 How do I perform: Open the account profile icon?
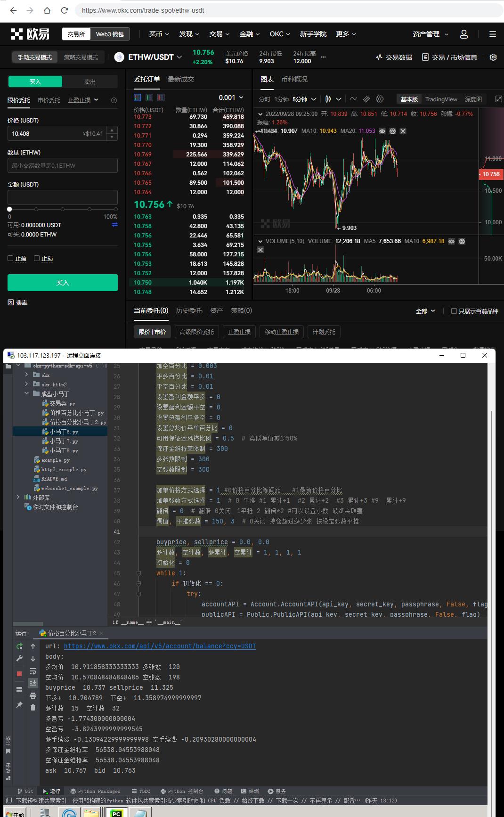464,34
